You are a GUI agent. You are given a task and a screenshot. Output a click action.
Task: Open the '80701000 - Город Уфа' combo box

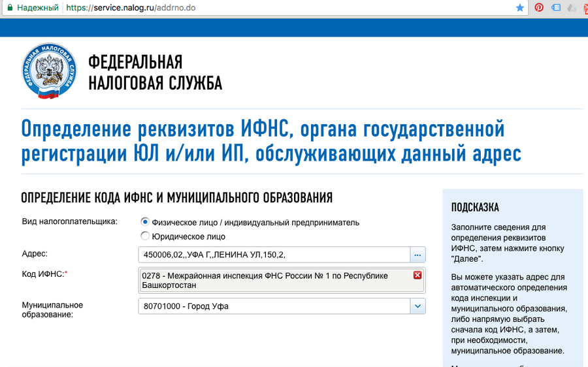coord(274,306)
